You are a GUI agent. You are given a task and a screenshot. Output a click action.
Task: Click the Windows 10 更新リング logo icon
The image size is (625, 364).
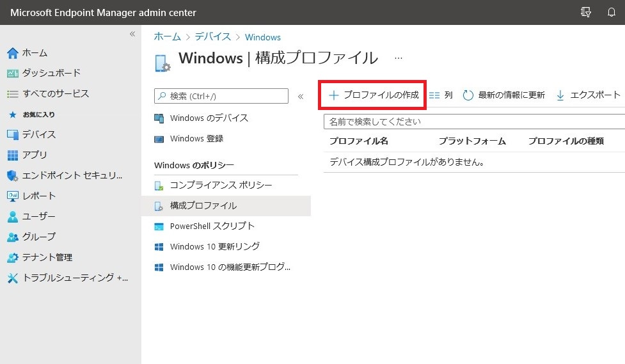coord(159,247)
